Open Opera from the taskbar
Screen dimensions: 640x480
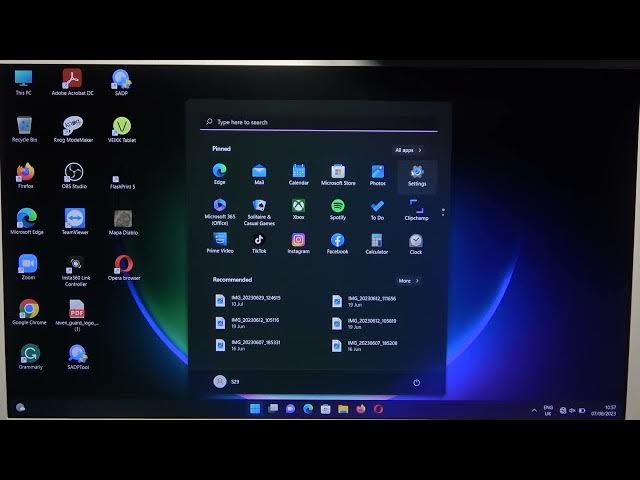click(378, 409)
